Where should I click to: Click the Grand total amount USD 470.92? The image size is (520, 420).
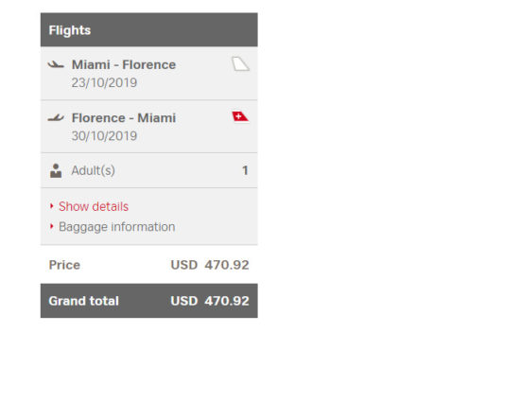[210, 301]
